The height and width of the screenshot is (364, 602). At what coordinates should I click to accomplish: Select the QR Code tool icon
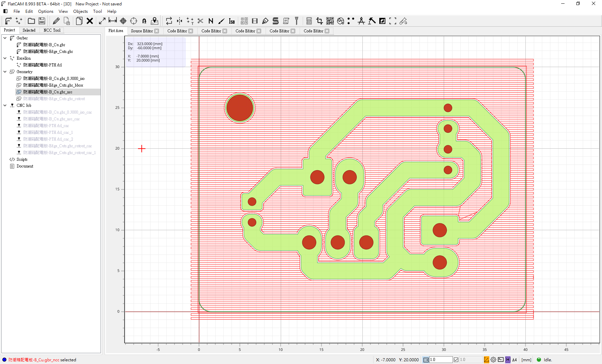coord(330,21)
